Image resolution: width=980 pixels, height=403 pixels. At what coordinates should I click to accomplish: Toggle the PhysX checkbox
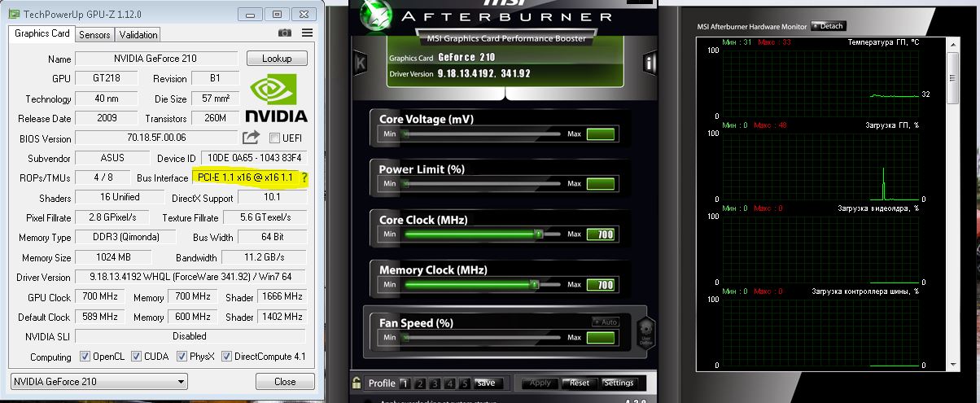(x=182, y=357)
